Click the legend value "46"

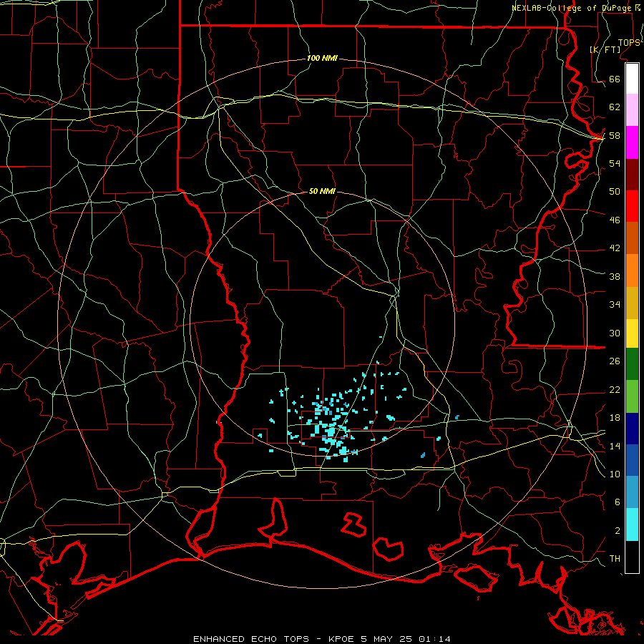[615, 220]
